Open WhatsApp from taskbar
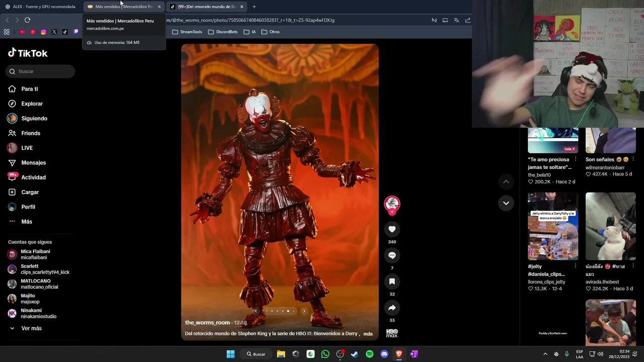The height and width of the screenshot is (362, 644). click(325, 354)
